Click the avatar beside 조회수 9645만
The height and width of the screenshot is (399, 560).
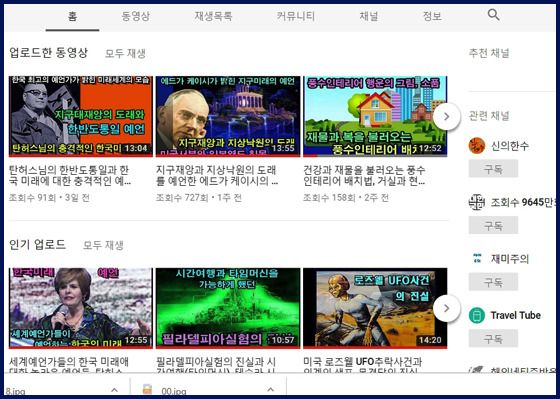pyautogui.click(x=476, y=202)
